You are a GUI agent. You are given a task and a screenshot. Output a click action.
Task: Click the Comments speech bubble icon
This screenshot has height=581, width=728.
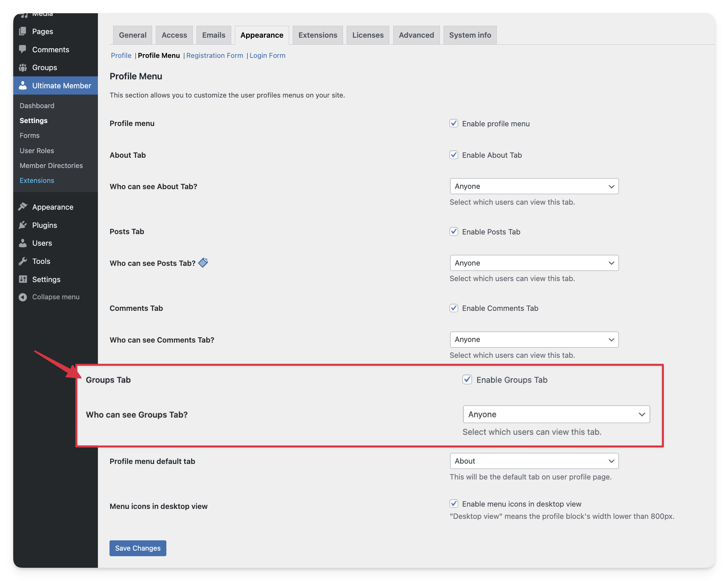pyautogui.click(x=22, y=49)
